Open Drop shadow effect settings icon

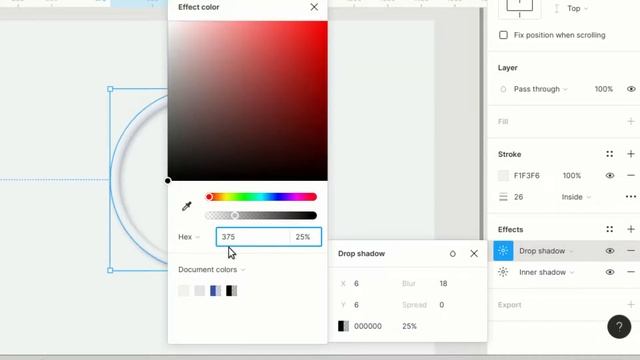(x=503, y=251)
